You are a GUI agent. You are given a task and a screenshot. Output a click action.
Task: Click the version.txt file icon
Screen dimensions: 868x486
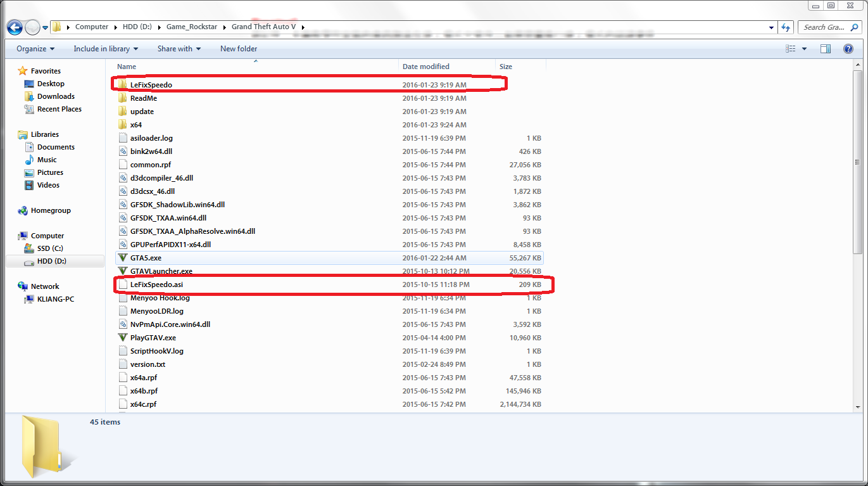pyautogui.click(x=123, y=364)
